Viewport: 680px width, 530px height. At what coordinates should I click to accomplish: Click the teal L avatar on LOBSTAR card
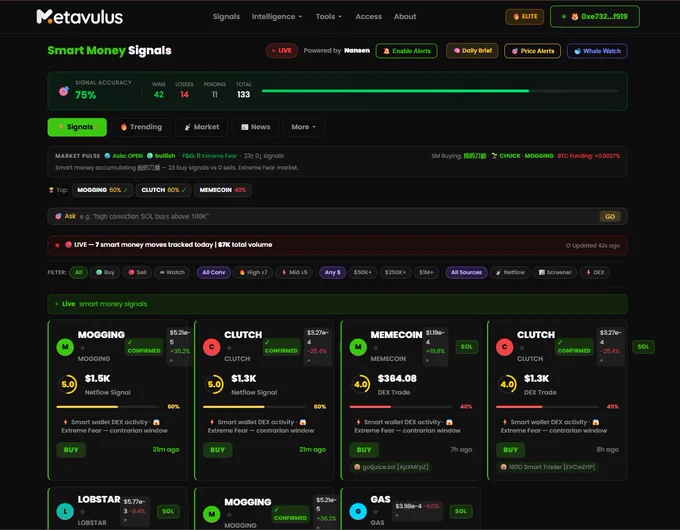(x=65, y=511)
